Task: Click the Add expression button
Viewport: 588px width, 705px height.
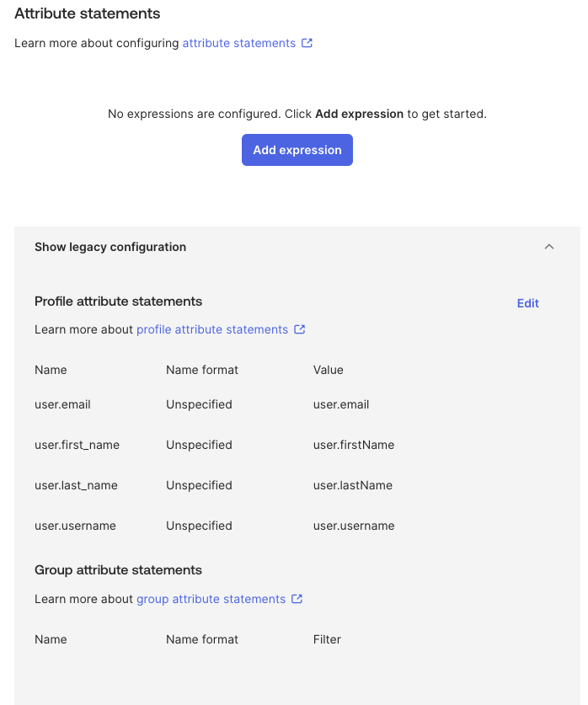Action: [297, 150]
